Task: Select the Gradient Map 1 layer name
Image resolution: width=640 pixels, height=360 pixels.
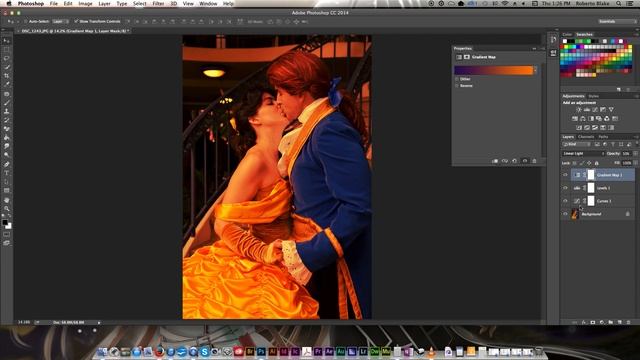Action: click(x=609, y=175)
